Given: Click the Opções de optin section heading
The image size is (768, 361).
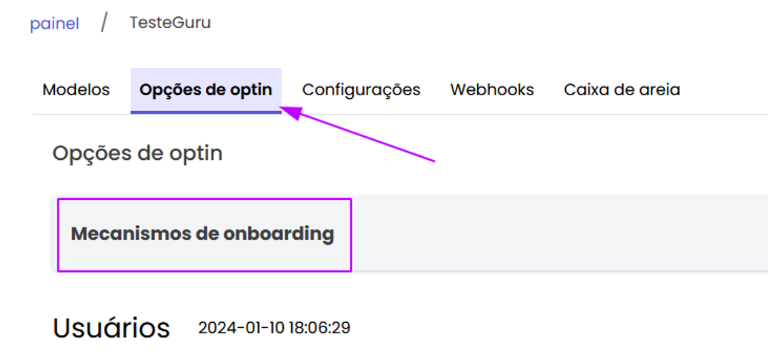Looking at the screenshot, I should pos(138,153).
